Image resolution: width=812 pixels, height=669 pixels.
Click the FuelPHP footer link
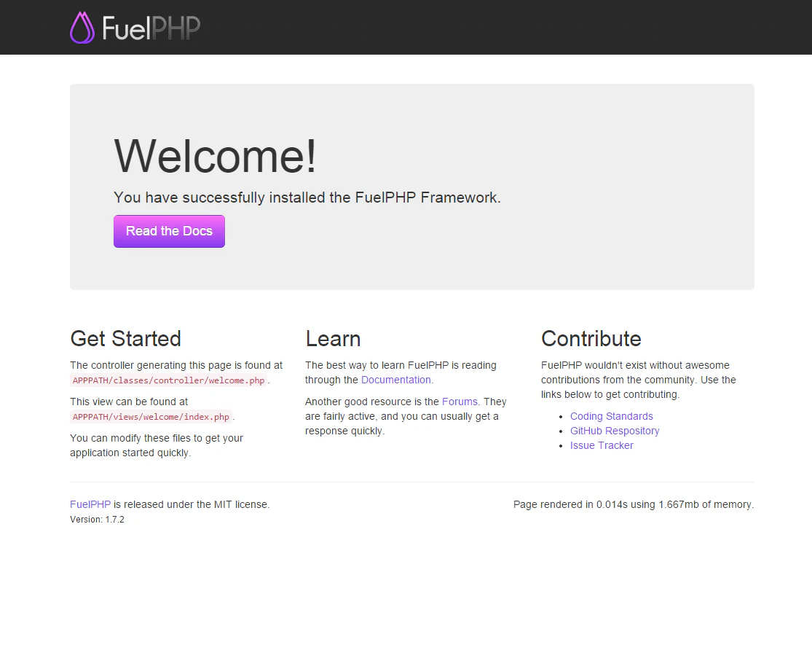[90, 504]
